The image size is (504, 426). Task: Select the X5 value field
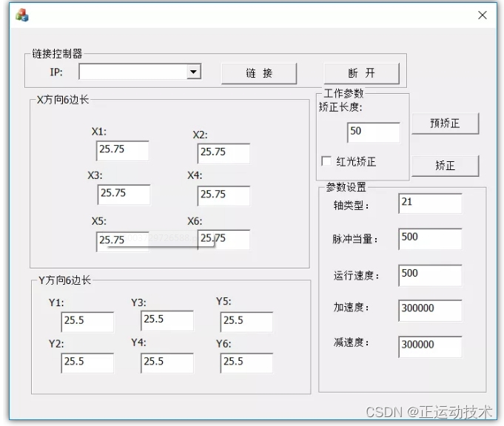click(x=122, y=241)
